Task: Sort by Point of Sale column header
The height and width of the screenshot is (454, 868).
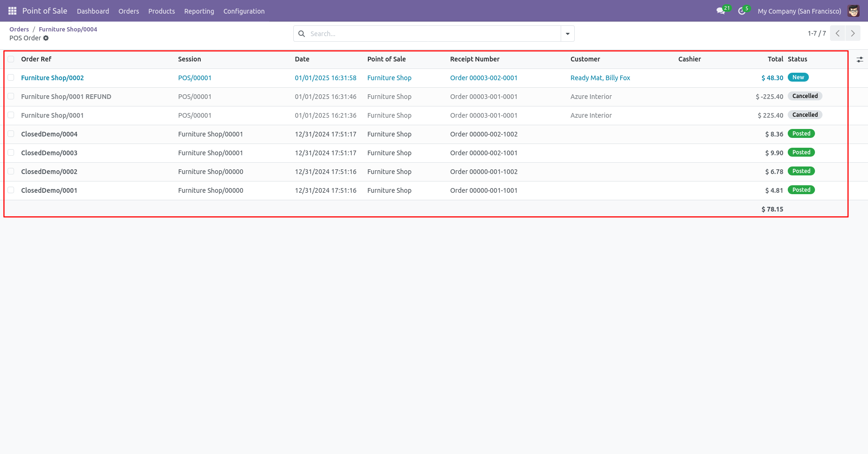Action: (x=387, y=59)
